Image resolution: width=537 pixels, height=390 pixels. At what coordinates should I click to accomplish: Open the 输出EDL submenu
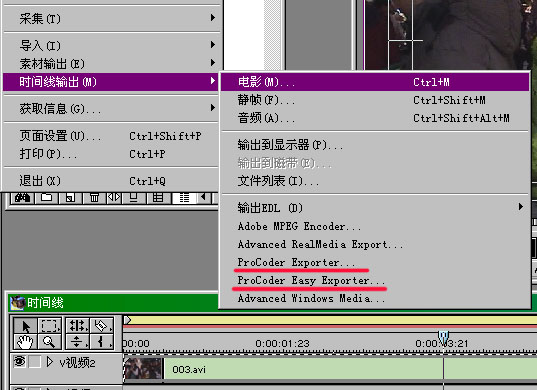pyautogui.click(x=375, y=207)
